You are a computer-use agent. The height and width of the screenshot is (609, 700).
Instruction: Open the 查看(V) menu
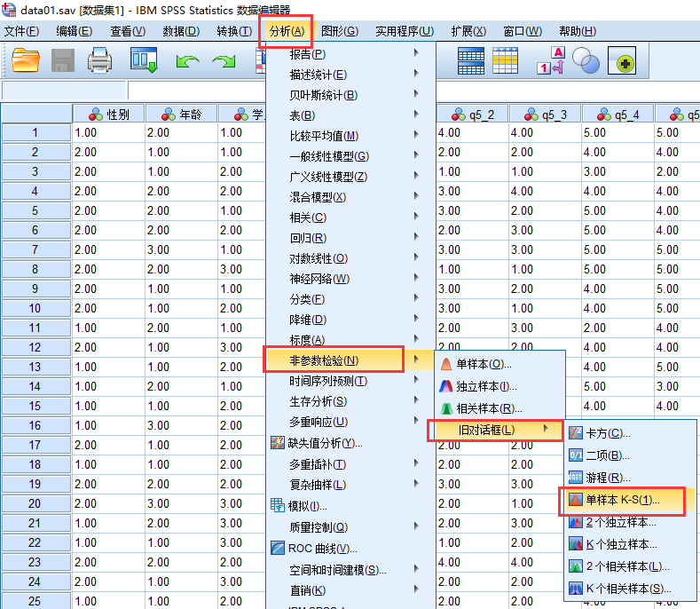128,31
